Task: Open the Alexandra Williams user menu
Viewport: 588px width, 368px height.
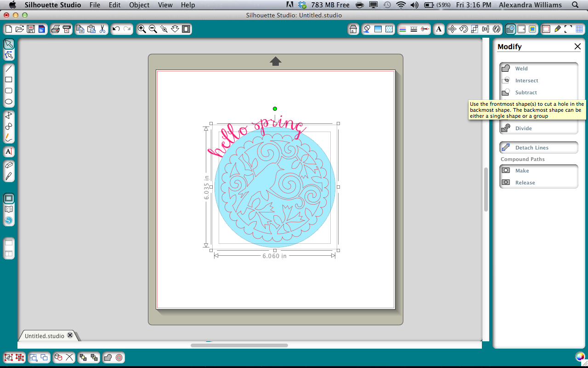Action: [530, 5]
